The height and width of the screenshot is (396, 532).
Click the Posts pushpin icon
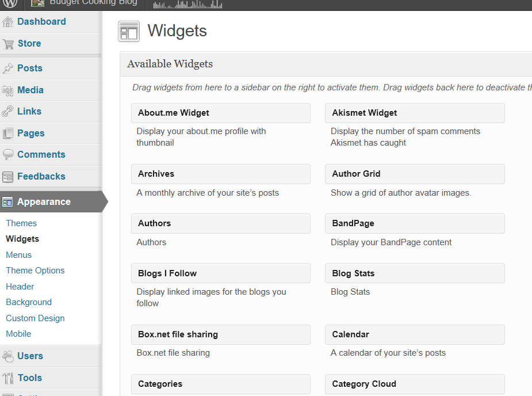click(8, 68)
